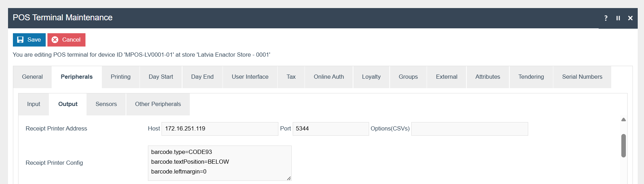Select the User Interface tab

(250, 77)
